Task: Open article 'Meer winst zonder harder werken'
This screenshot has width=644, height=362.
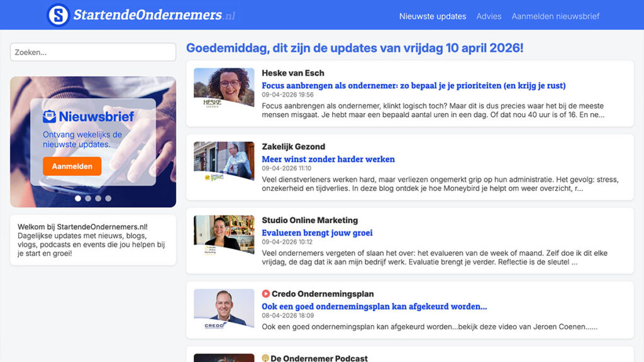Action: point(328,159)
